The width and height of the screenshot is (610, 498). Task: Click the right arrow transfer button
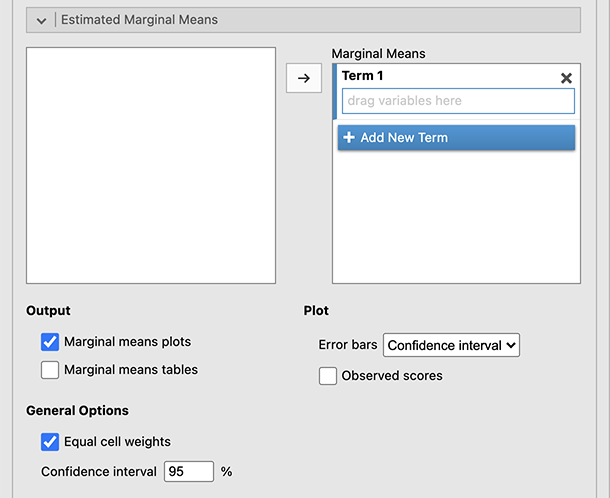(x=304, y=78)
